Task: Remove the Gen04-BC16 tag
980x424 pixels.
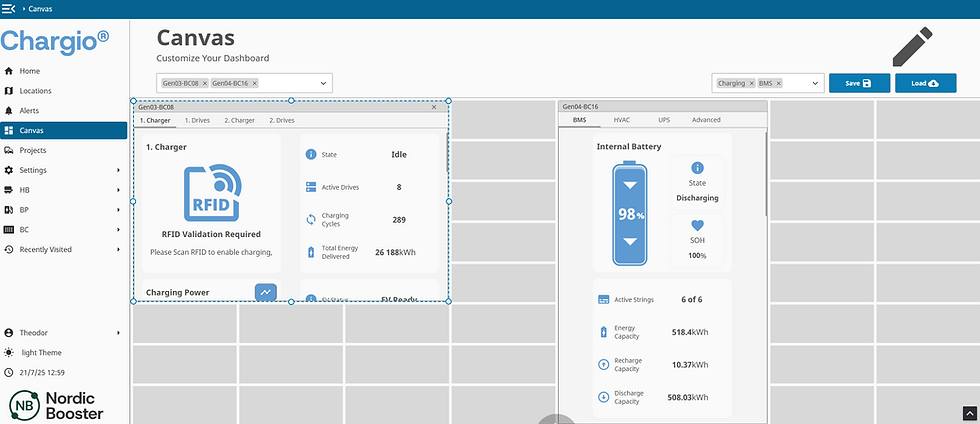Action: tap(255, 83)
